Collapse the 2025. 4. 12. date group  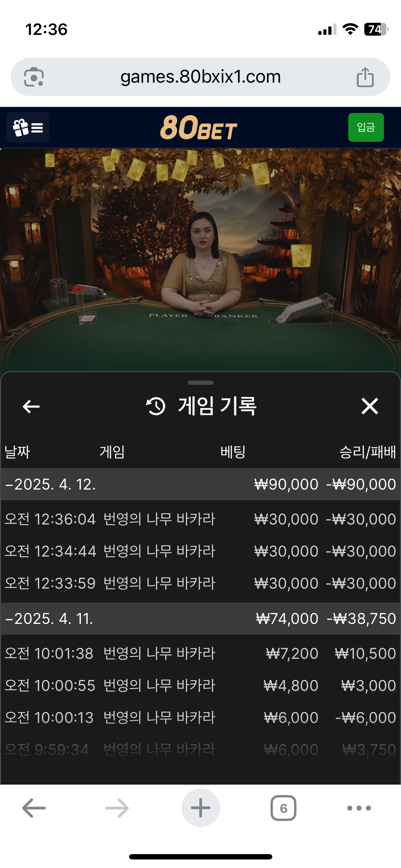click(x=200, y=484)
